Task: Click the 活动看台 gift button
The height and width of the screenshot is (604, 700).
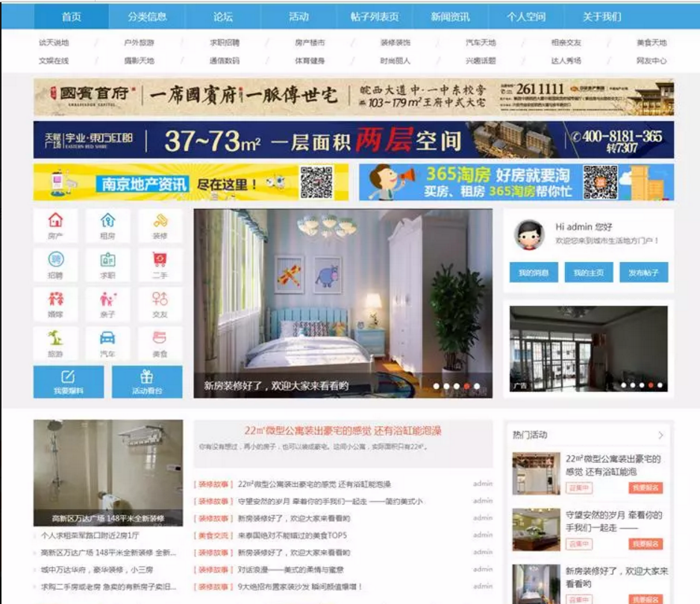Action: (x=147, y=382)
